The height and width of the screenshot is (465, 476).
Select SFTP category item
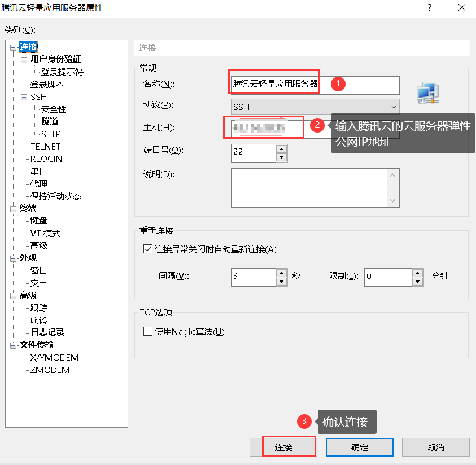point(51,134)
